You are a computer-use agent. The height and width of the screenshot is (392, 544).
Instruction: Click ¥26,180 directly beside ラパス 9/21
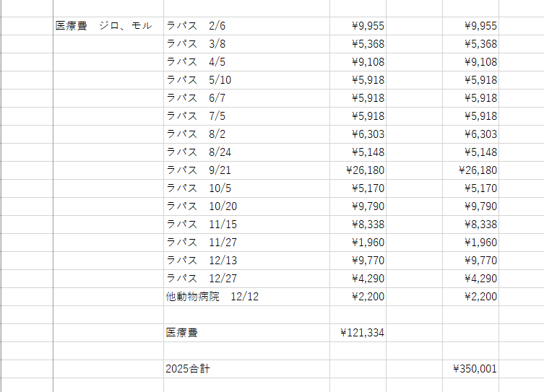point(358,170)
